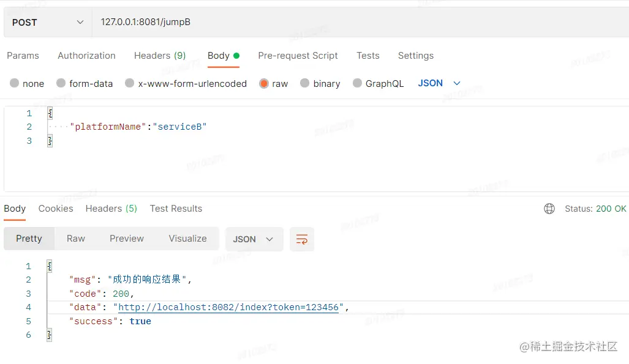Select the none body type radio
Image resolution: width=629 pixels, height=364 pixels.
pyautogui.click(x=15, y=83)
